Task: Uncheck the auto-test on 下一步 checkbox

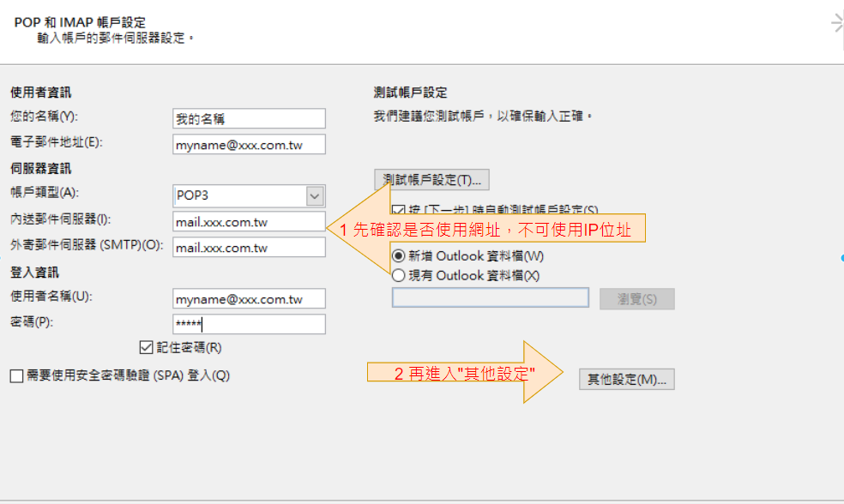Action: (399, 209)
